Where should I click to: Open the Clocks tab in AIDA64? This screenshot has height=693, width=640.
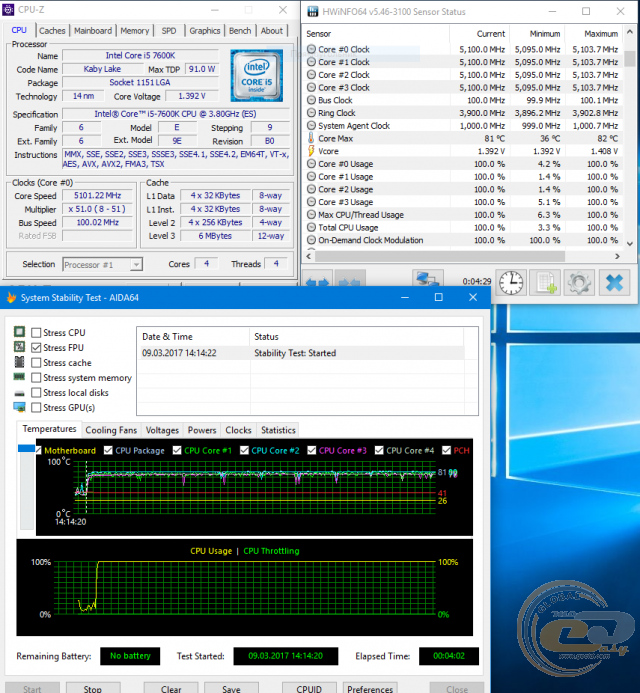tap(238, 430)
